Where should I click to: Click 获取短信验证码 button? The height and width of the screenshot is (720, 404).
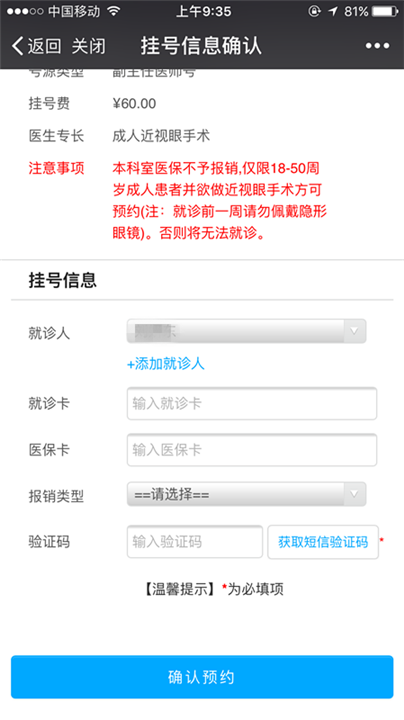coord(323,542)
